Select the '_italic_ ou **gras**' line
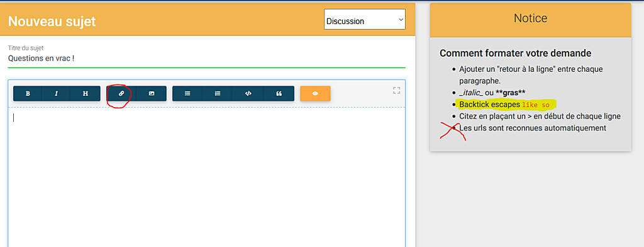This screenshot has width=644, height=247. pyautogui.click(x=492, y=93)
